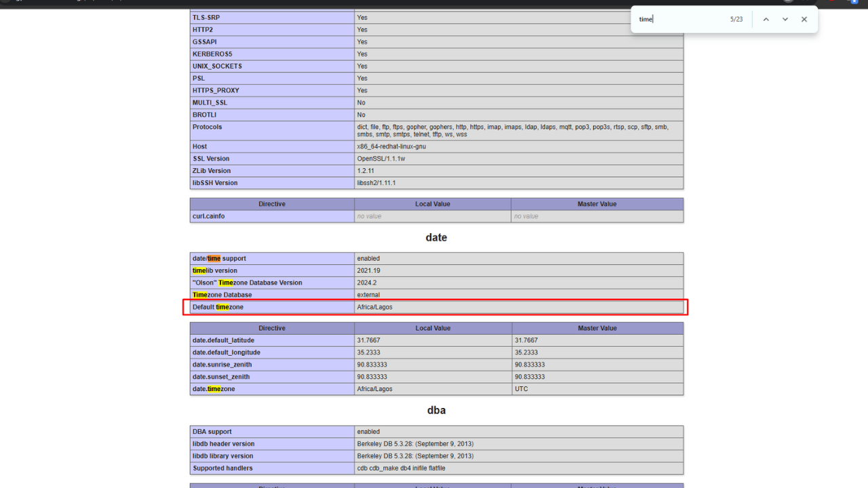
Task: Select the "date" section heading
Action: coord(436,238)
